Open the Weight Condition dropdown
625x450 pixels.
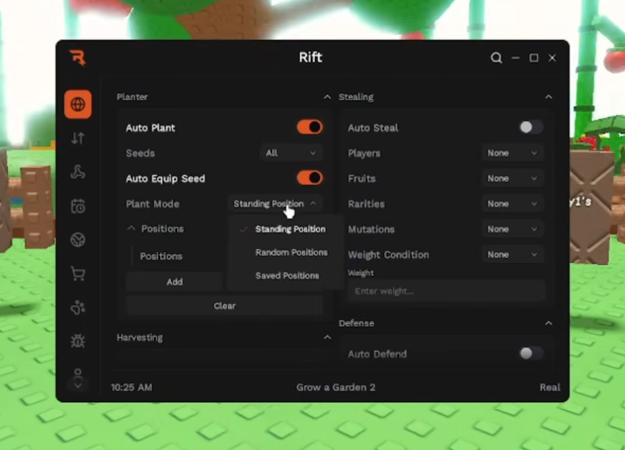coord(513,254)
